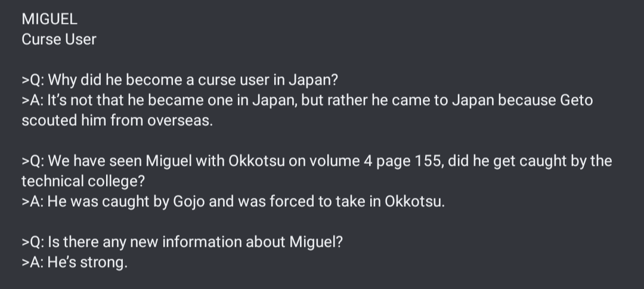Viewport: 644px width, 289px height.
Task: Click the Curse User subtitle
Action: pyautogui.click(x=58, y=39)
